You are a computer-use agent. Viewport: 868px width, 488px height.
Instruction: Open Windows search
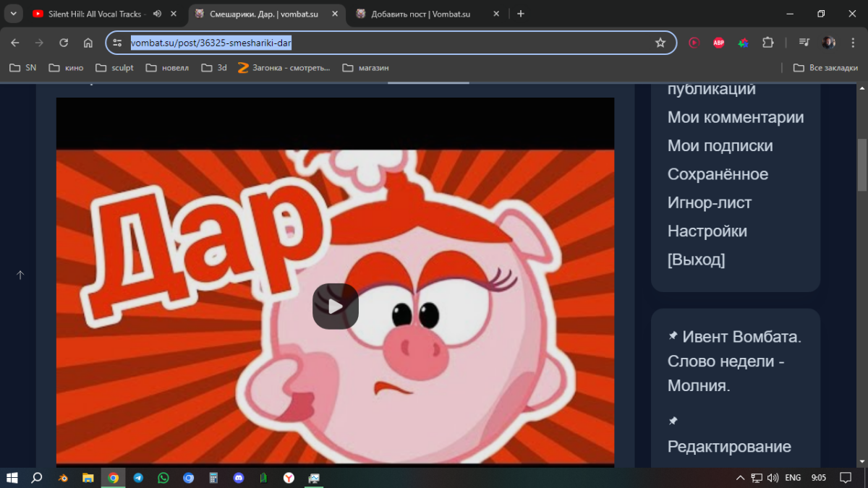(37, 478)
